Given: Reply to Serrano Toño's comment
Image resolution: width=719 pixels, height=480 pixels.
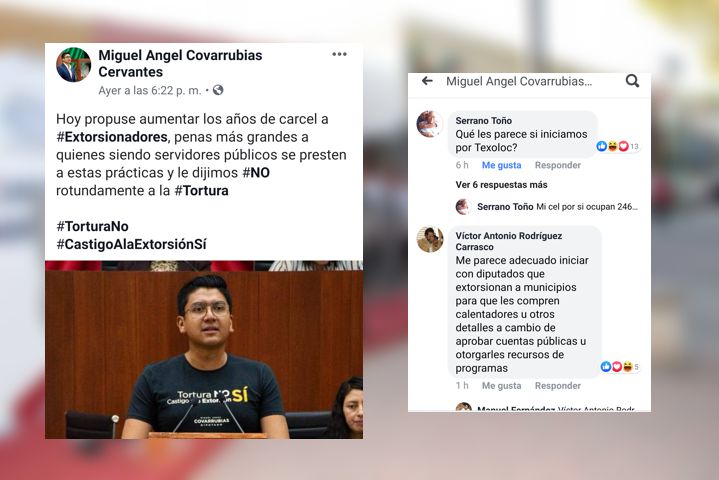Looking at the screenshot, I should [x=558, y=165].
